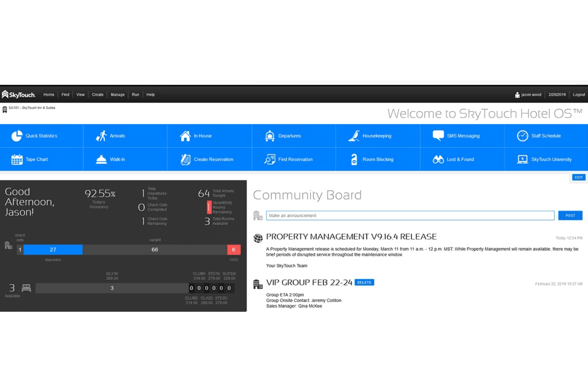Open the Staff Schedule clock tile
This screenshot has width=588, height=392.
(x=546, y=136)
